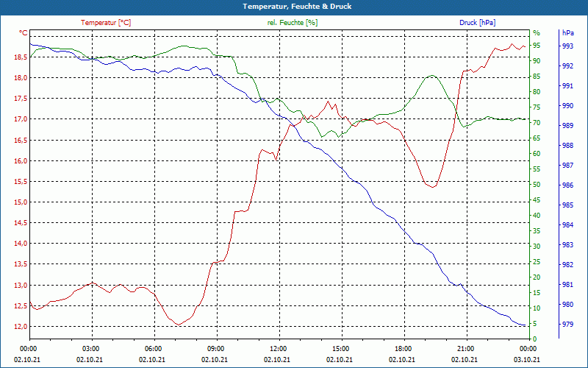Click blue pressure axis value 986

click(567, 185)
